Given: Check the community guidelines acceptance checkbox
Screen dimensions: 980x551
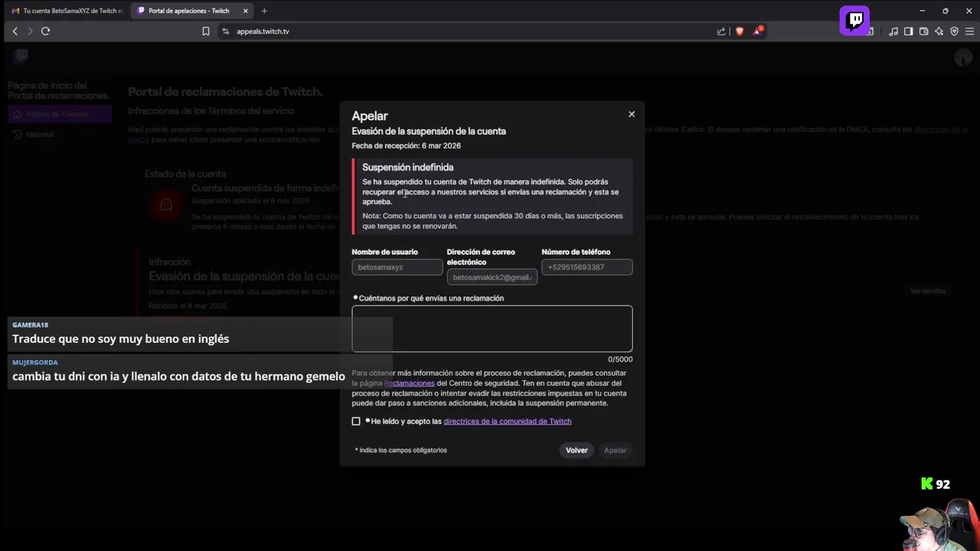Looking at the screenshot, I should tap(356, 421).
